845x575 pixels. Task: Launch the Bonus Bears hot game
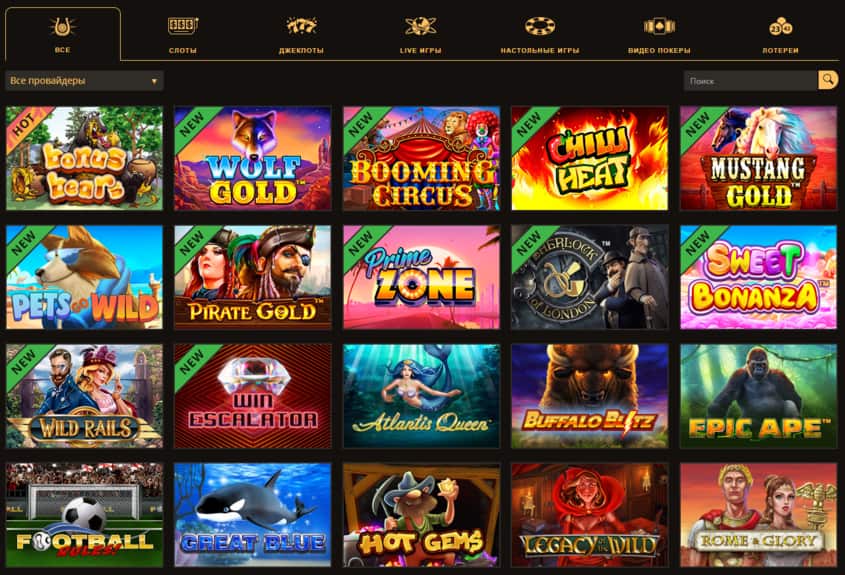pos(84,158)
